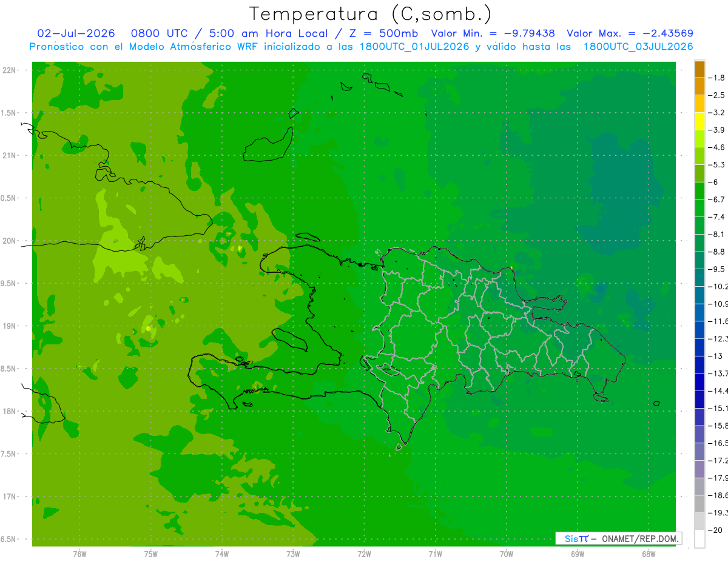Click the '21N' latitude label
Screen dimensions: 728x562
click(x=10, y=155)
